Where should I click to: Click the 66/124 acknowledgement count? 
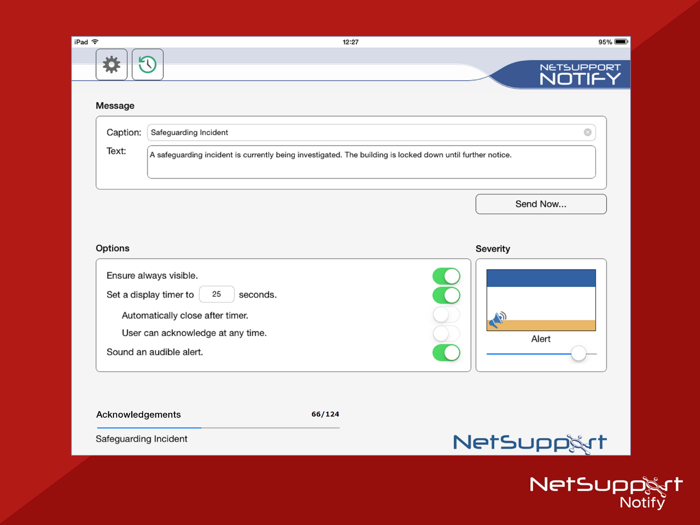point(325,414)
